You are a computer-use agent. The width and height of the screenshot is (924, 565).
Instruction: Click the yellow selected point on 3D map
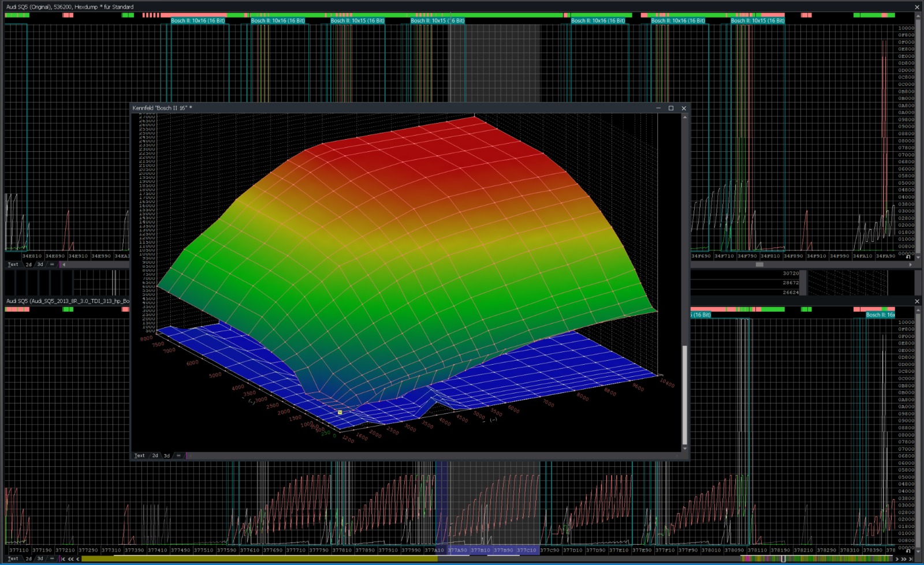point(340,412)
